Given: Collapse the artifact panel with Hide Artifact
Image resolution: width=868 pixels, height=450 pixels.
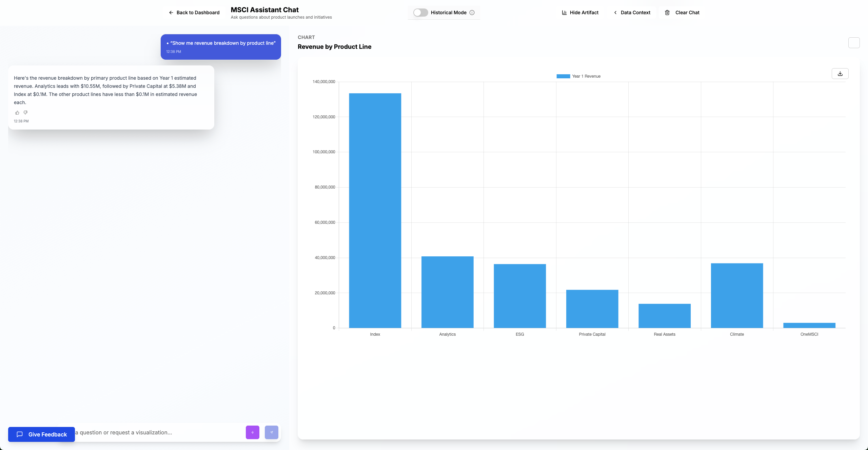Looking at the screenshot, I should (x=580, y=13).
